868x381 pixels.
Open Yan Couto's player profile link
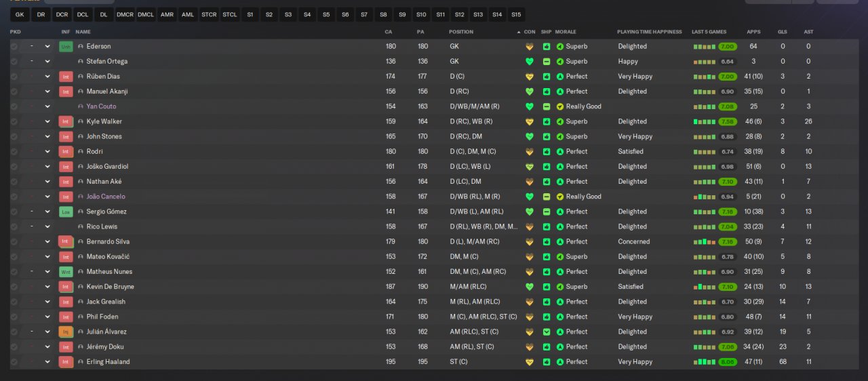pos(101,106)
